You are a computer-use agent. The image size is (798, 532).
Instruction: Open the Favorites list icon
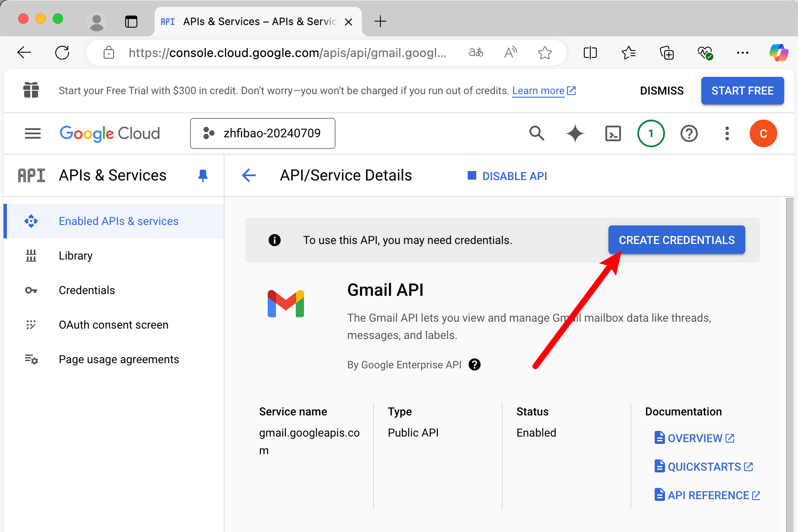(629, 53)
